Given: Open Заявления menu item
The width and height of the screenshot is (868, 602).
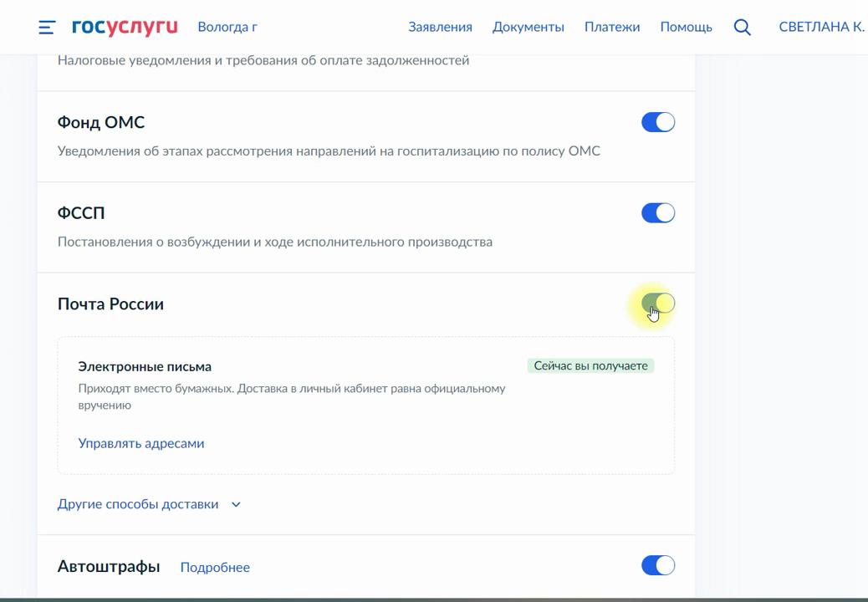Looking at the screenshot, I should [x=440, y=27].
